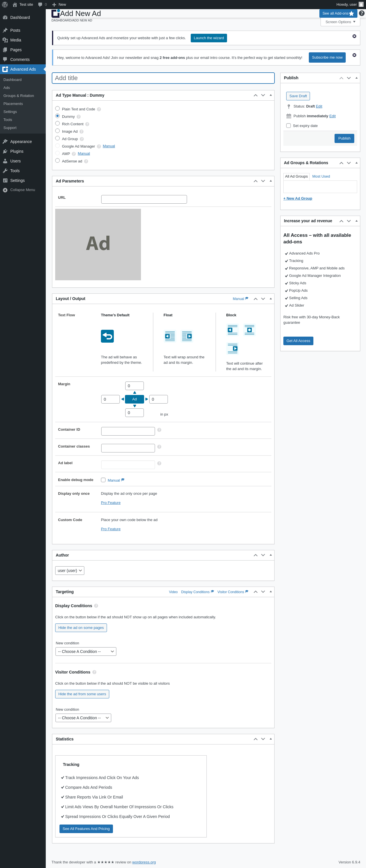The height and width of the screenshot is (868, 366).
Task: Click + New Ad Group link
Action: pos(298,198)
